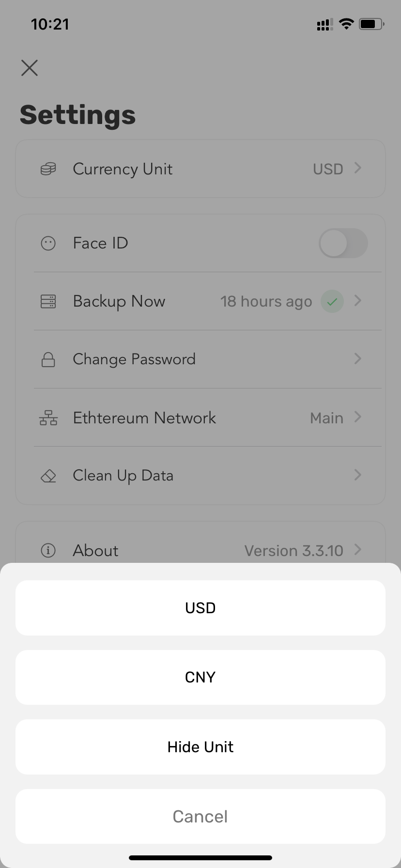Tap the Wi-Fi status bar icon
The height and width of the screenshot is (868, 401).
pos(346,24)
